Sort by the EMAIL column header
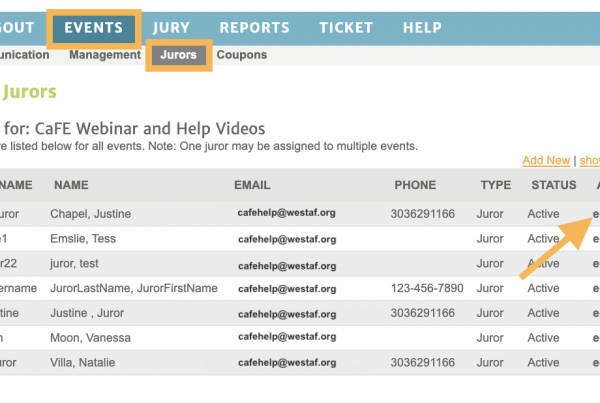 click(252, 185)
